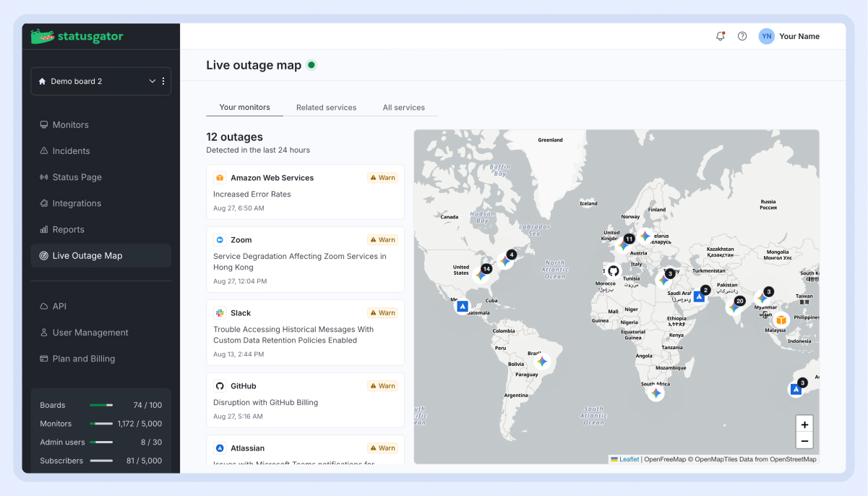Image resolution: width=868 pixels, height=496 pixels.
Task: Click the statusgator logo
Action: pos(77,36)
